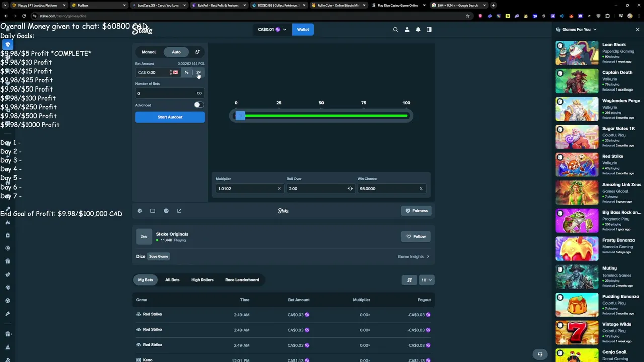Follow Stake Originals
The height and width of the screenshot is (362, 644).
[x=416, y=236]
